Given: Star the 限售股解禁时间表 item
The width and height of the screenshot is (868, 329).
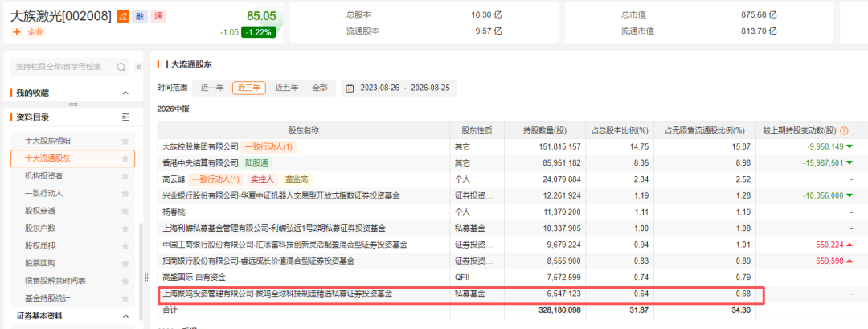Looking at the screenshot, I should (x=125, y=280).
